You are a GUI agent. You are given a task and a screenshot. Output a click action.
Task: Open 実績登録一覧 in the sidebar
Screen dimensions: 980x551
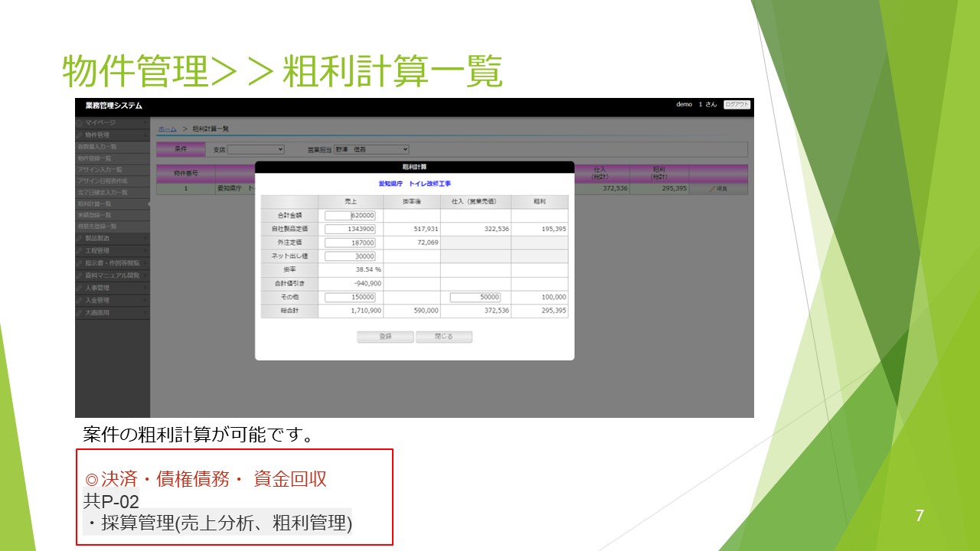pos(113,215)
